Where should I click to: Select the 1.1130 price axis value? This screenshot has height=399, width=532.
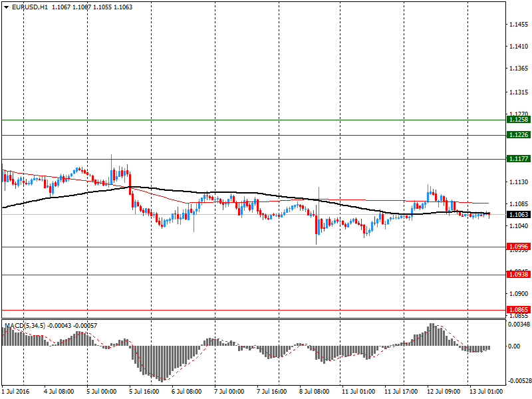(519, 182)
